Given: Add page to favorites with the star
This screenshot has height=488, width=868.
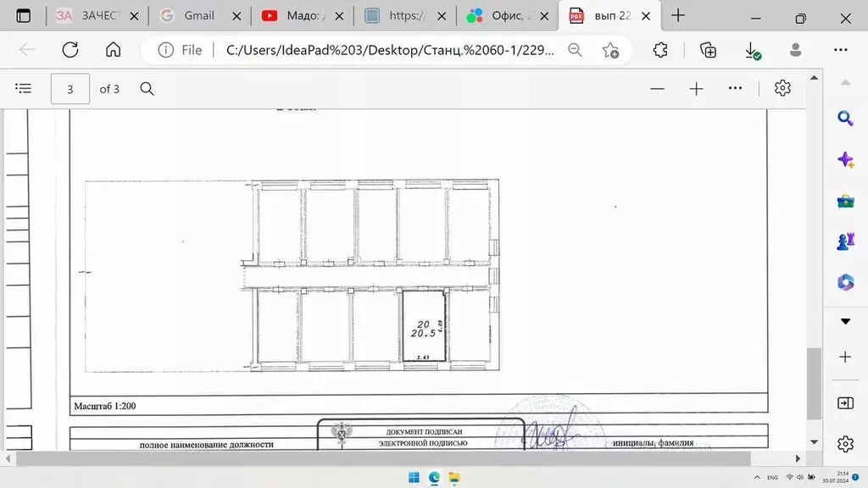Looking at the screenshot, I should 610,50.
